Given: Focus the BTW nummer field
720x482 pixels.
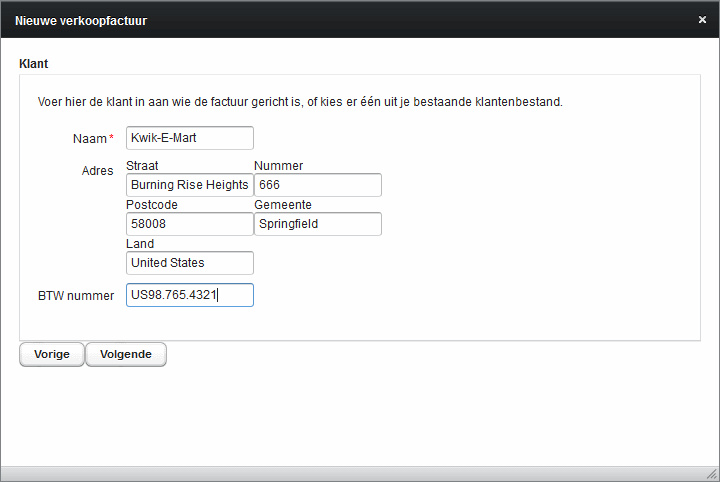Looking at the screenshot, I should [190, 295].
